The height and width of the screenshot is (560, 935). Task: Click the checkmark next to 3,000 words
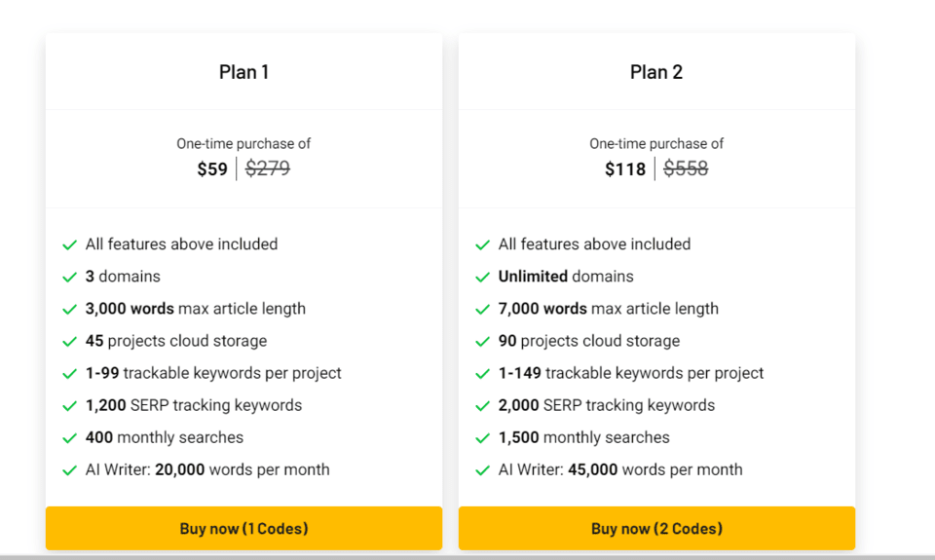pyautogui.click(x=69, y=310)
